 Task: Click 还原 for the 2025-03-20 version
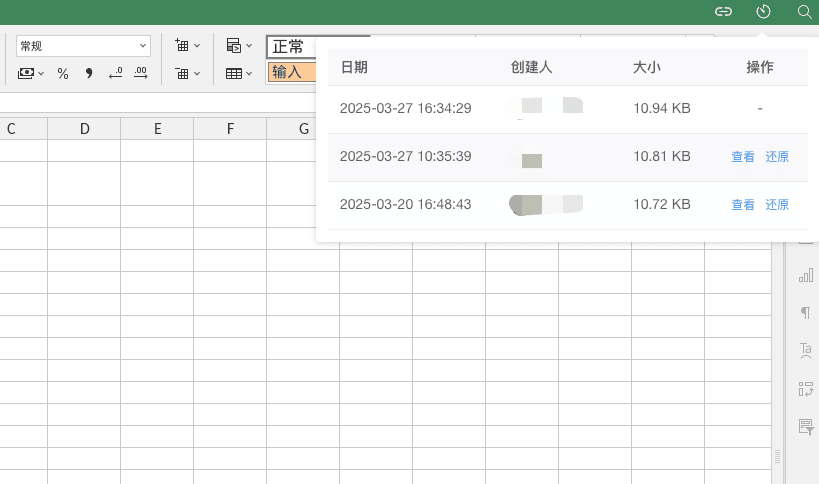(777, 205)
